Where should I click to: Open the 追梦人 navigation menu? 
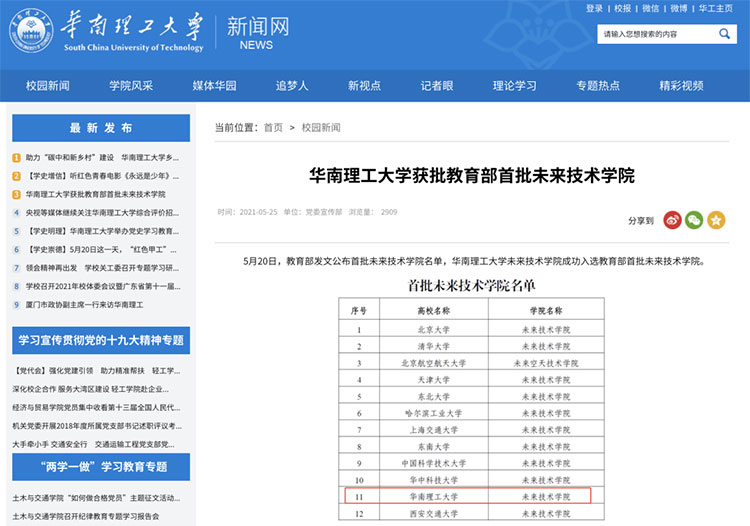pos(292,86)
